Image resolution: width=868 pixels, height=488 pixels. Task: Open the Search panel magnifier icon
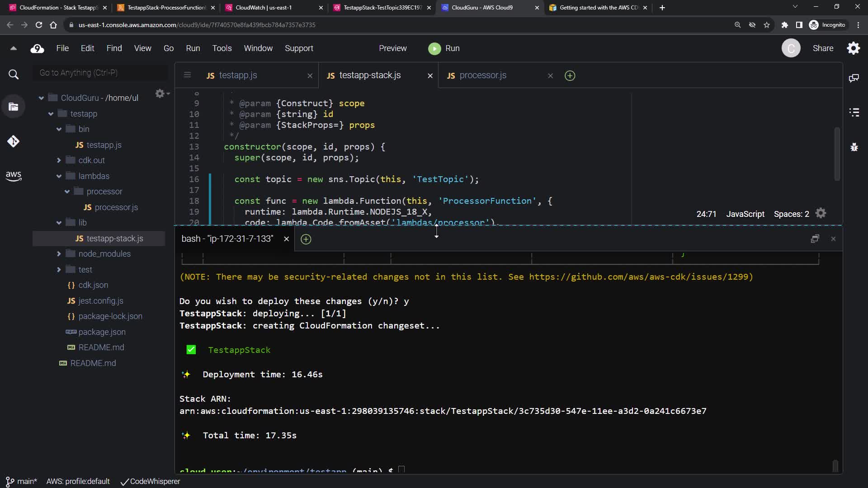pos(14,75)
